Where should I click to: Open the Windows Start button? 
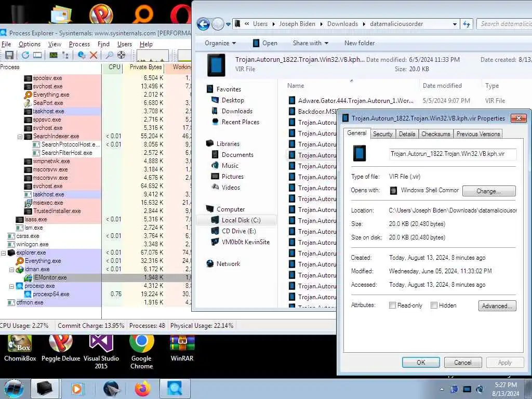[x=14, y=389]
